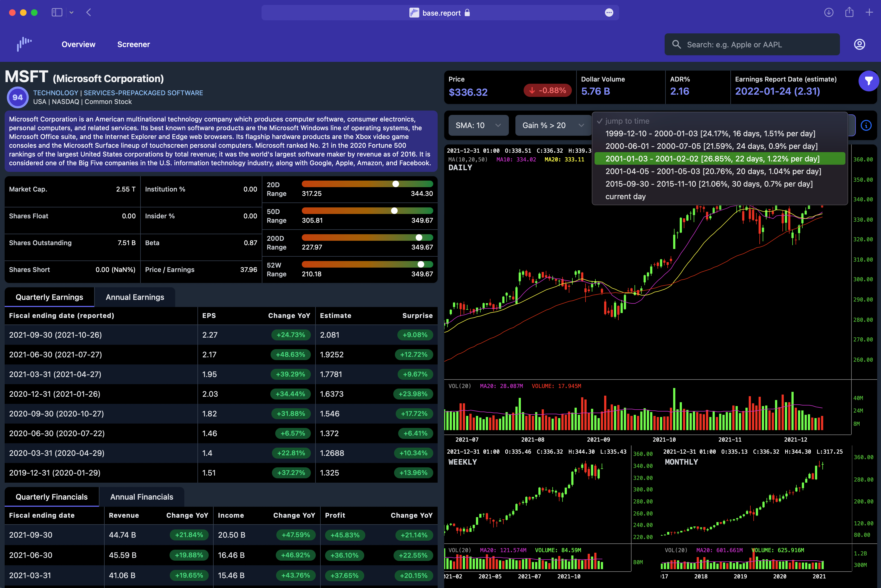This screenshot has height=588, width=881.
Task: Click the blue filter funnel button
Action: [x=868, y=81]
